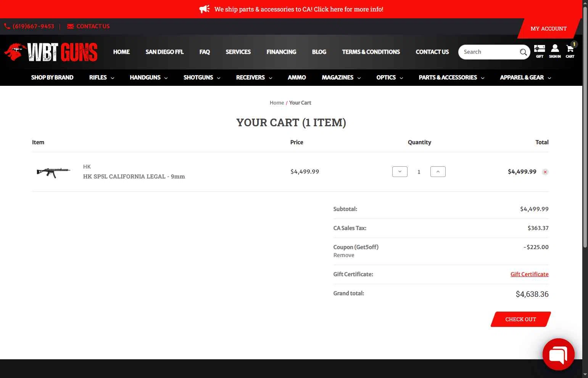Click the CA Sales Tax $363.37 value
Screen dimensions: 588x378
pos(538,228)
